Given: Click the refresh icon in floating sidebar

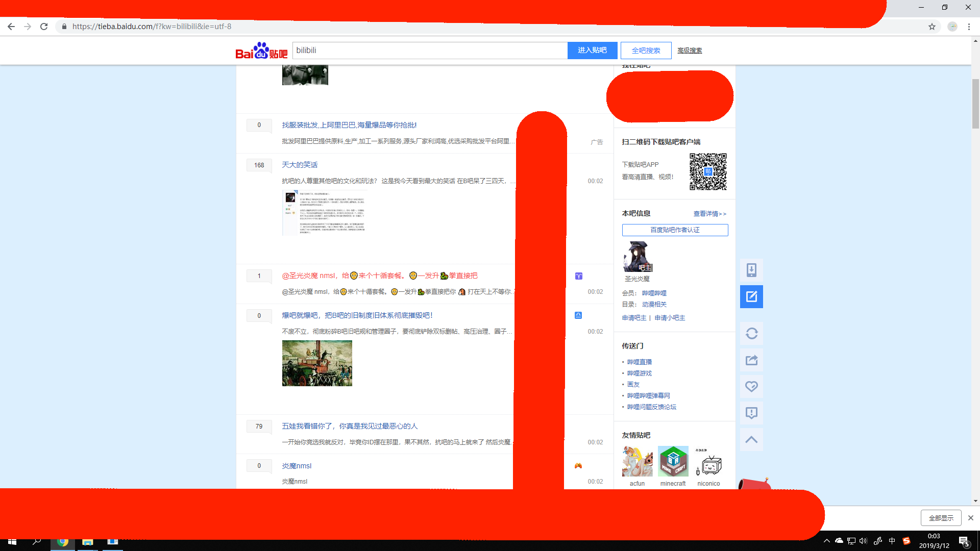Looking at the screenshot, I should pyautogui.click(x=751, y=334).
